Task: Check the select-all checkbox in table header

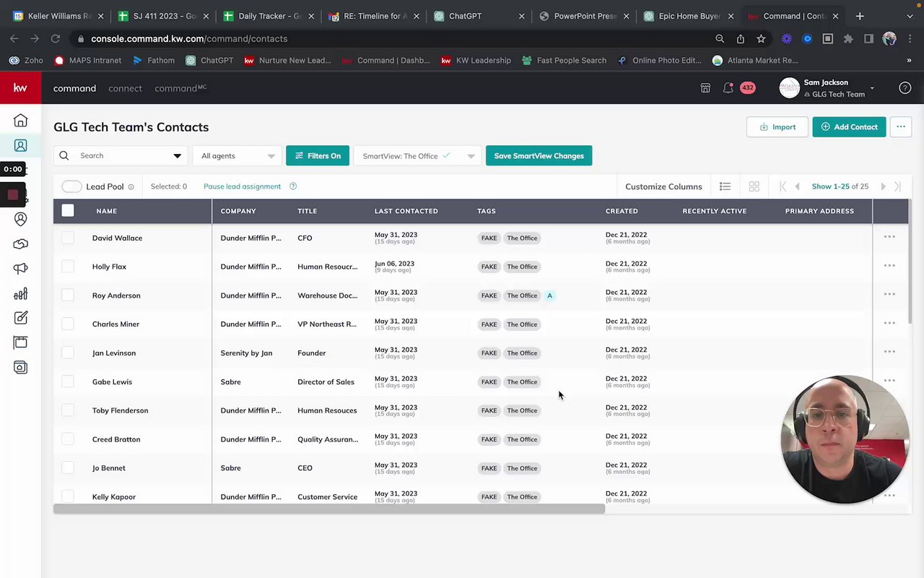Action: 68,211
